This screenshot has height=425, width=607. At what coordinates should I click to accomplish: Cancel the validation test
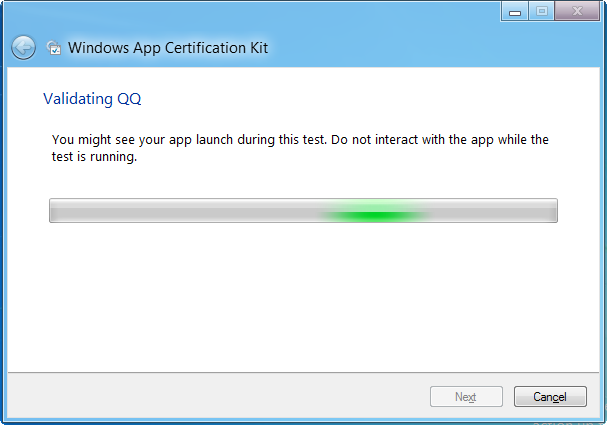550,396
